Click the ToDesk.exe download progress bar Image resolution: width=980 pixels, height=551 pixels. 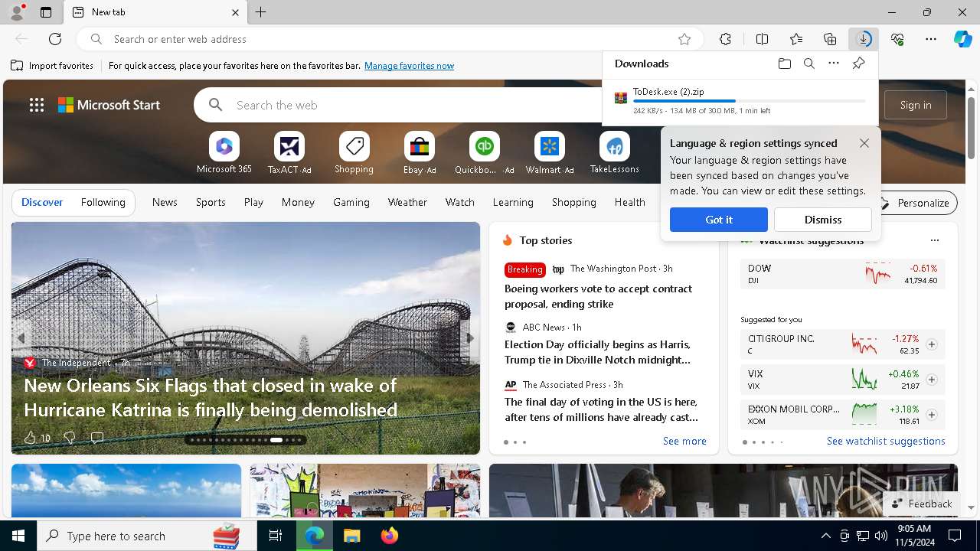750,101
